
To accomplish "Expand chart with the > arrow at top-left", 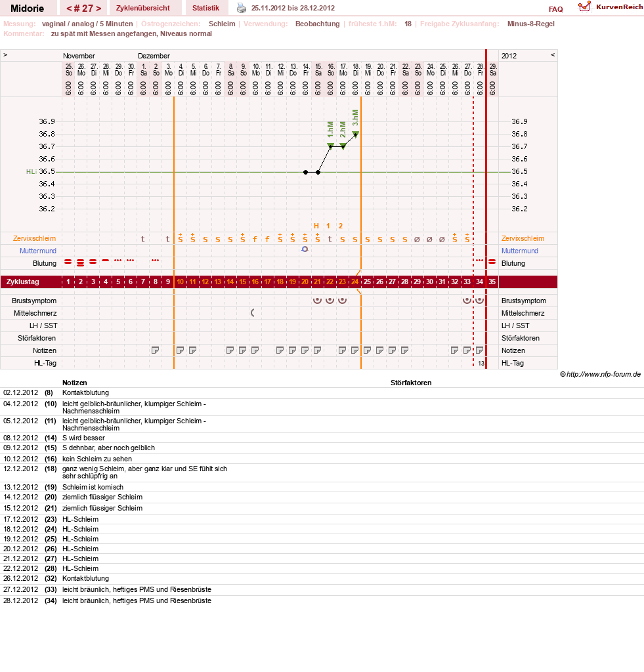I will [x=5, y=55].
